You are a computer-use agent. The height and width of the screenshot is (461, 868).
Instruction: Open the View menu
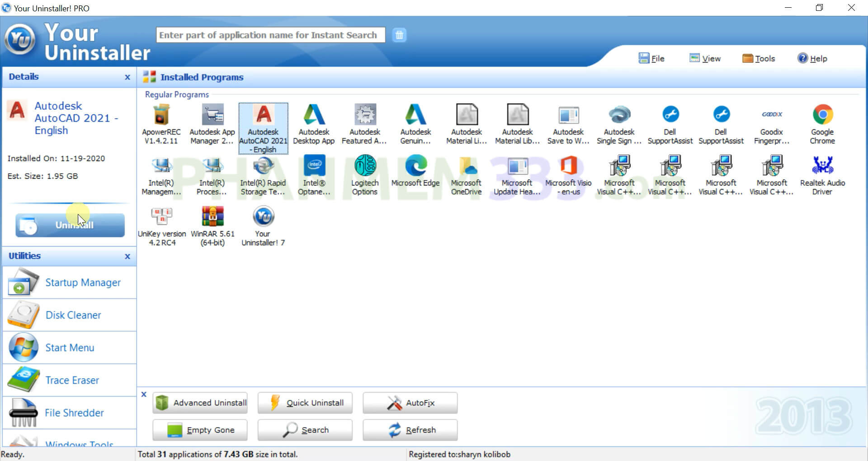(705, 58)
